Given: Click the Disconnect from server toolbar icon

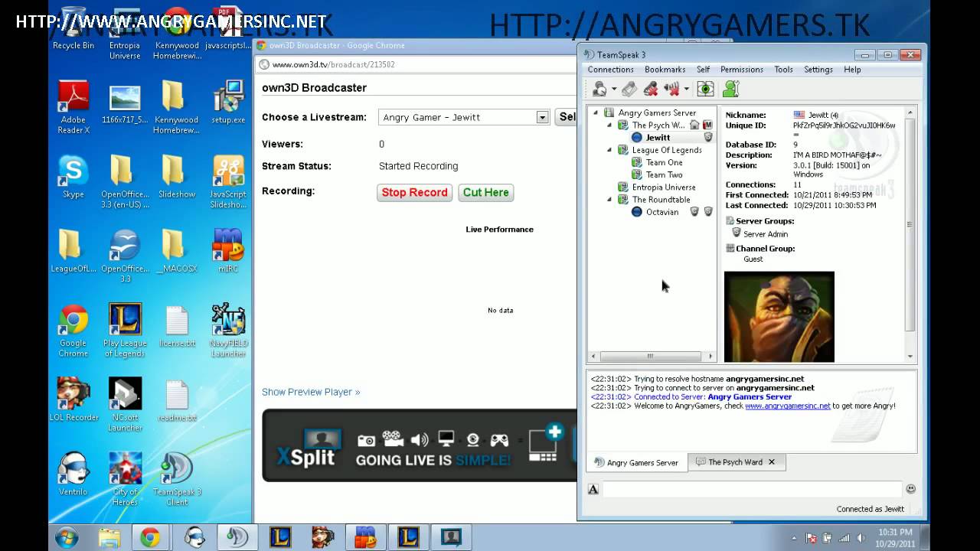Looking at the screenshot, I should tap(629, 89).
